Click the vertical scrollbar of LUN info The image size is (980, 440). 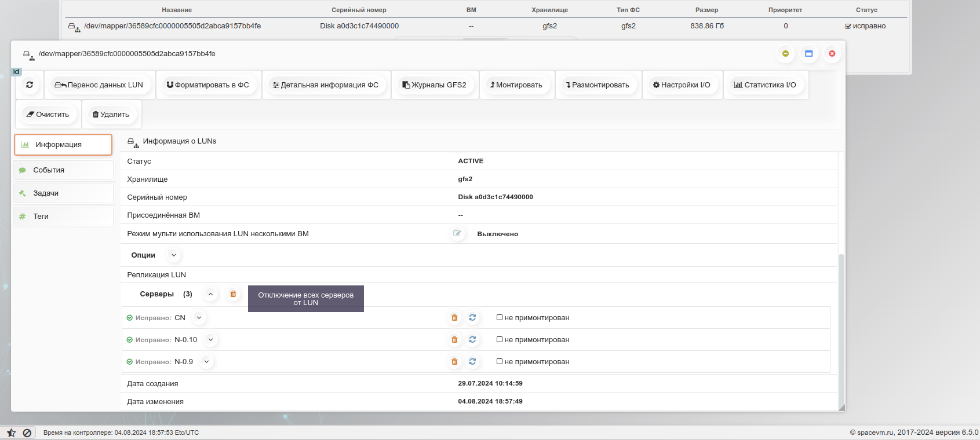841,330
